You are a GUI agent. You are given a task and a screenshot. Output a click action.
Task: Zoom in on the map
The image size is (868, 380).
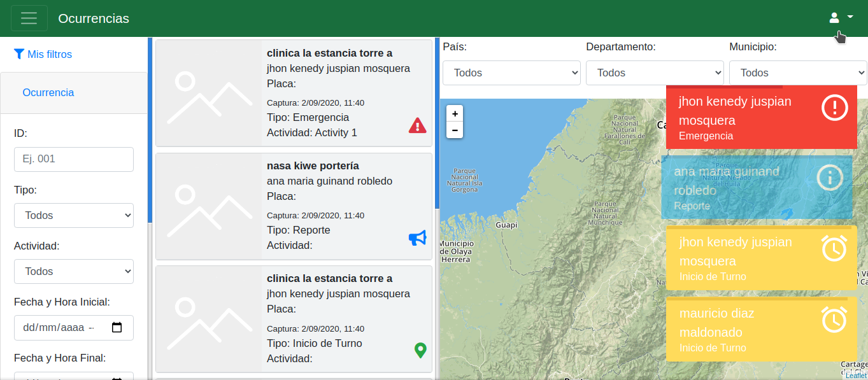[455, 114]
